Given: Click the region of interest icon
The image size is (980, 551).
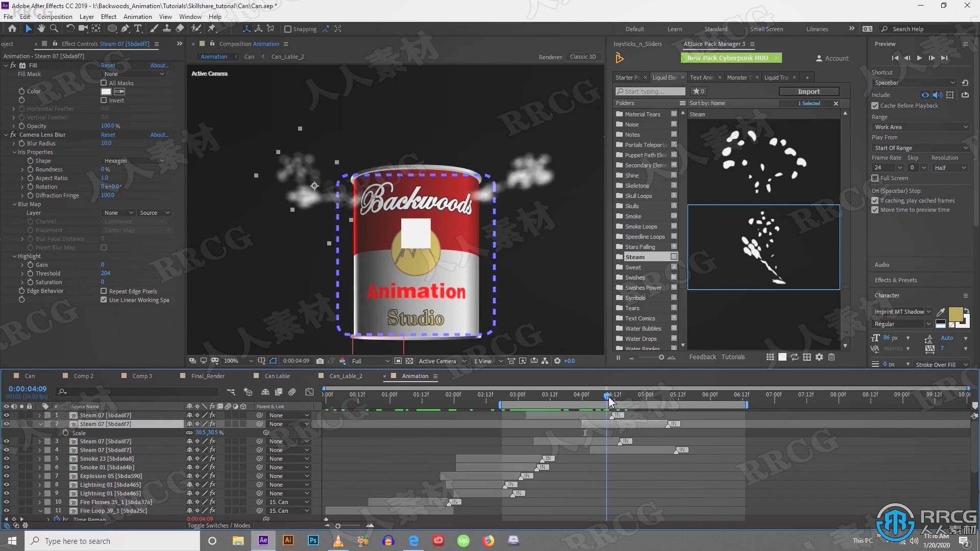Looking at the screenshot, I should coord(398,361).
